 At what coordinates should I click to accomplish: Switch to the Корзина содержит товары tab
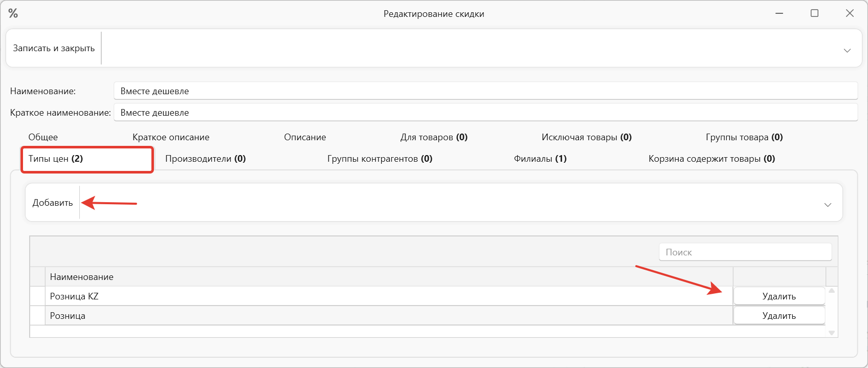tap(711, 159)
